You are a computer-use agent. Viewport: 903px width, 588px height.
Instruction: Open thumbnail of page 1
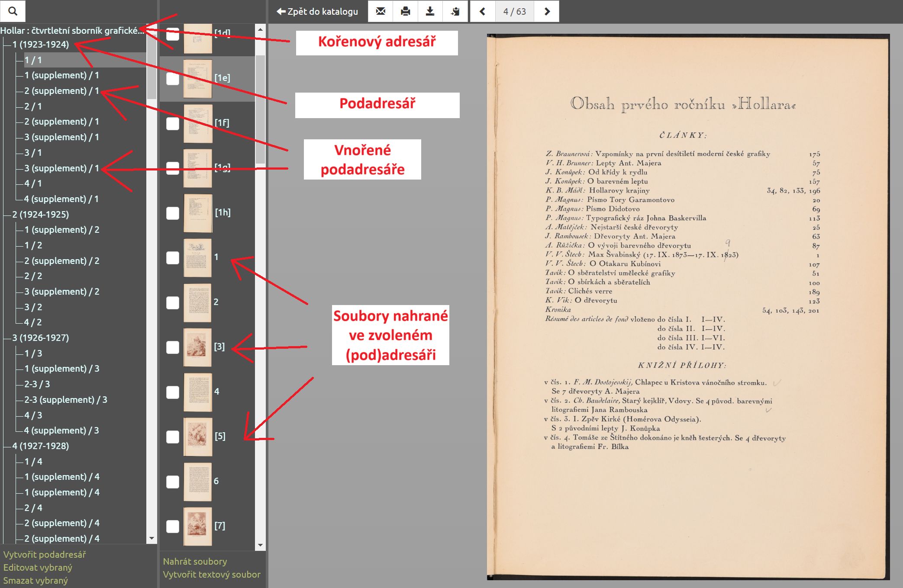click(x=198, y=258)
